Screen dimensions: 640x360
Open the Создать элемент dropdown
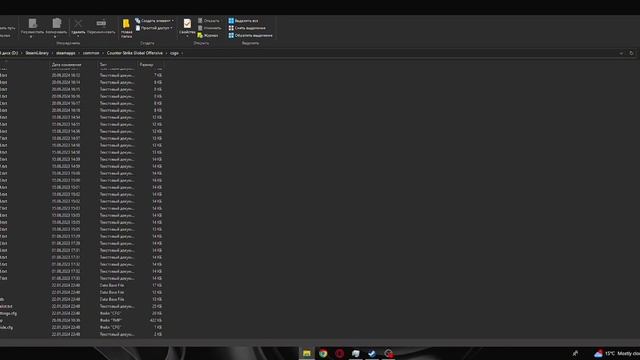coord(154,20)
